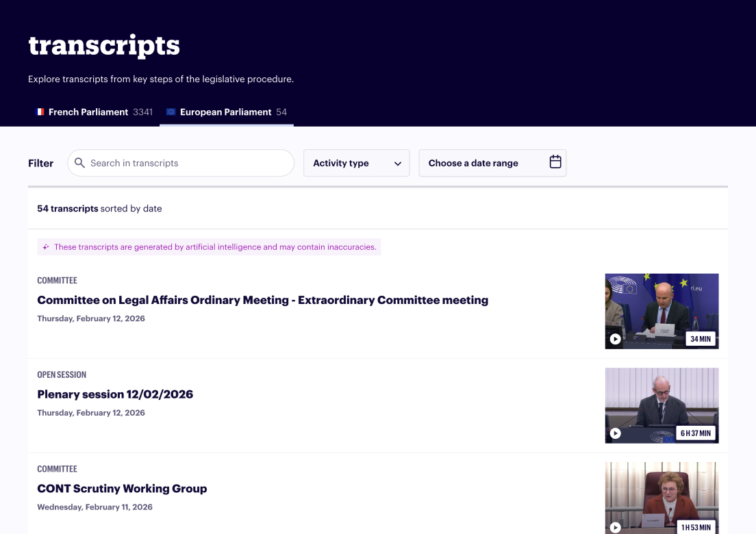
Task: Click the 6 H 37 MIN duration badge
Action: pyautogui.click(x=696, y=433)
